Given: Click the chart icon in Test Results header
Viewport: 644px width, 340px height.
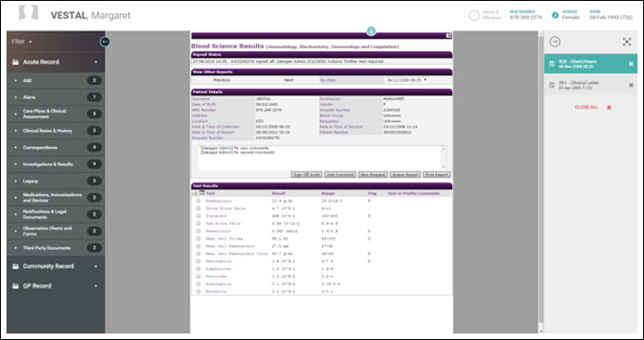Looking at the screenshot, I should [195, 193].
